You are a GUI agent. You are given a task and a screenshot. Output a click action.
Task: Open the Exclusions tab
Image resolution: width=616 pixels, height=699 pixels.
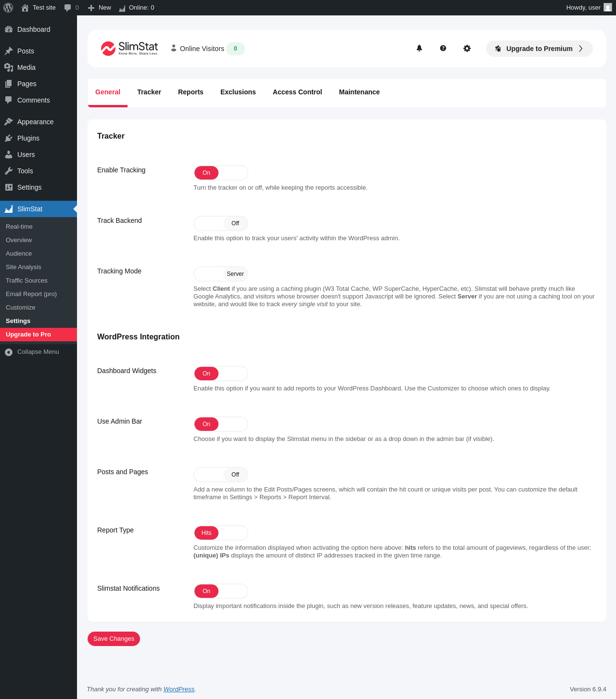click(238, 92)
